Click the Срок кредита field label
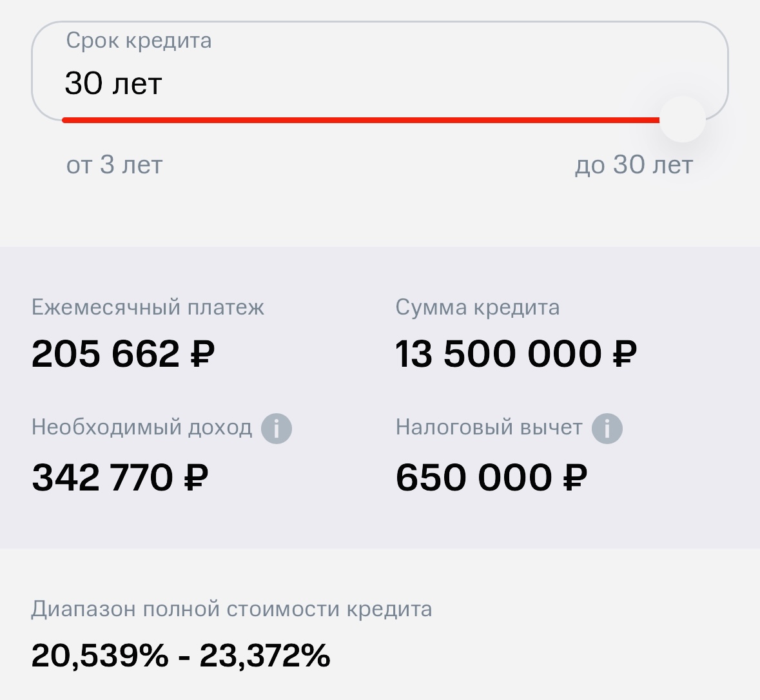The width and height of the screenshot is (760, 700). 139,41
